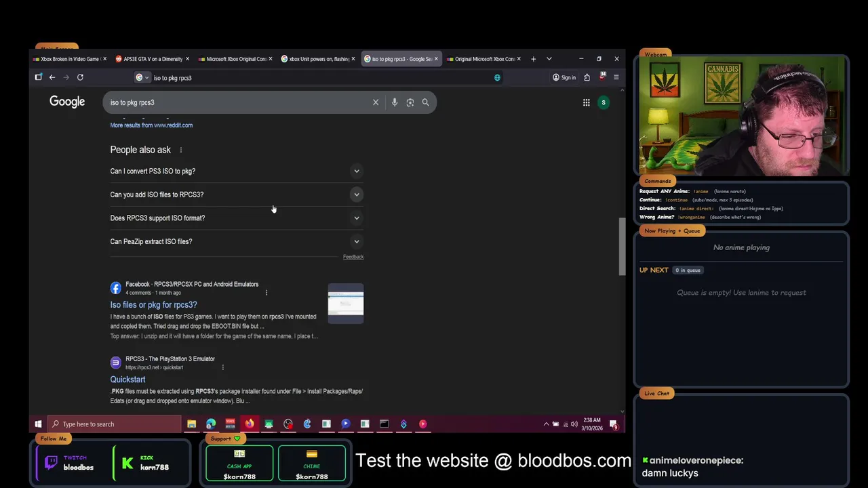Search by image with the camera lens icon
Screen dimensions: 868x488
point(410,102)
